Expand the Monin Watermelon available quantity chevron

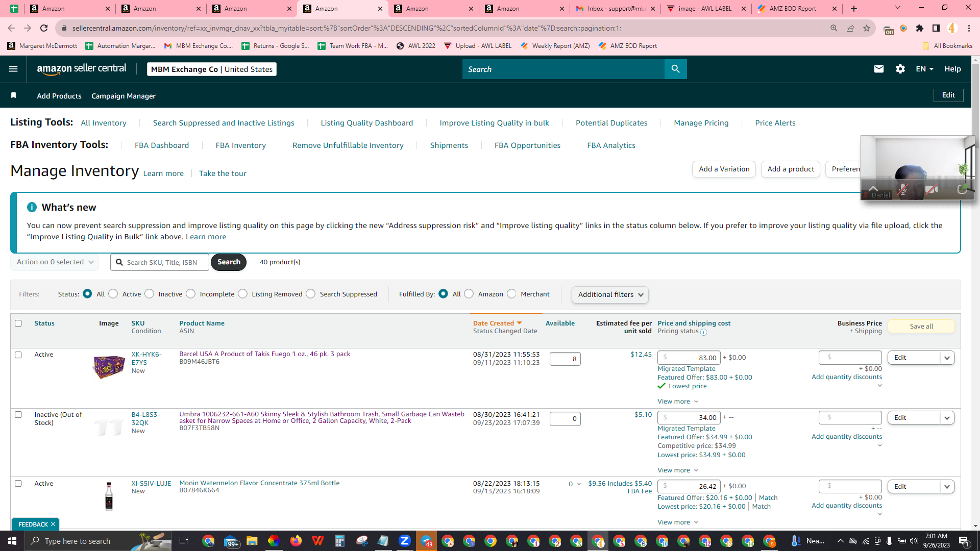579,484
